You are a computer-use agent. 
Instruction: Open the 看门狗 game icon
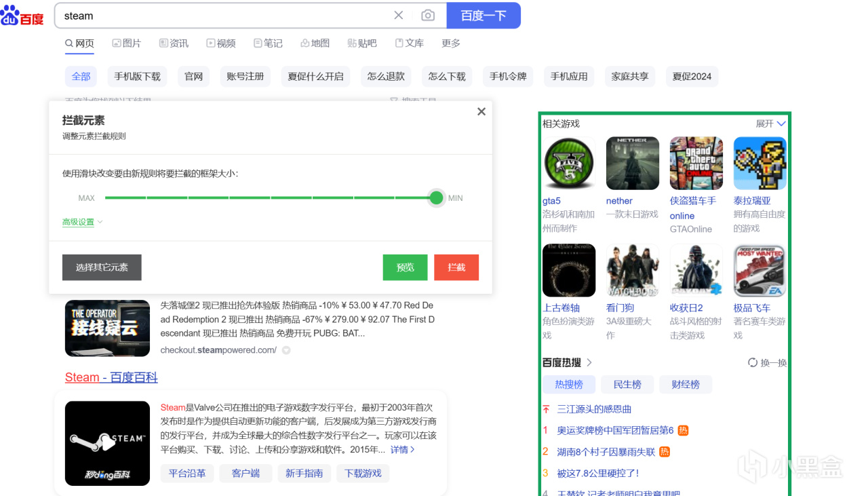633,271
